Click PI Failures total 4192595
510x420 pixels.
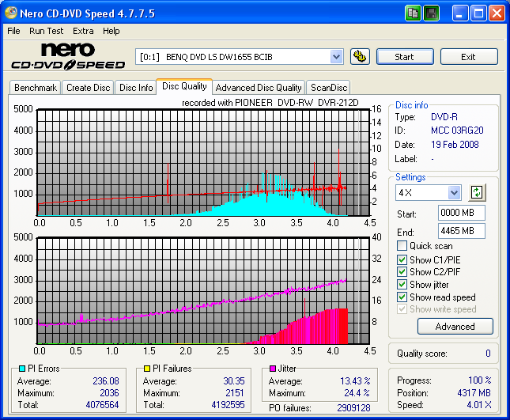(x=228, y=405)
